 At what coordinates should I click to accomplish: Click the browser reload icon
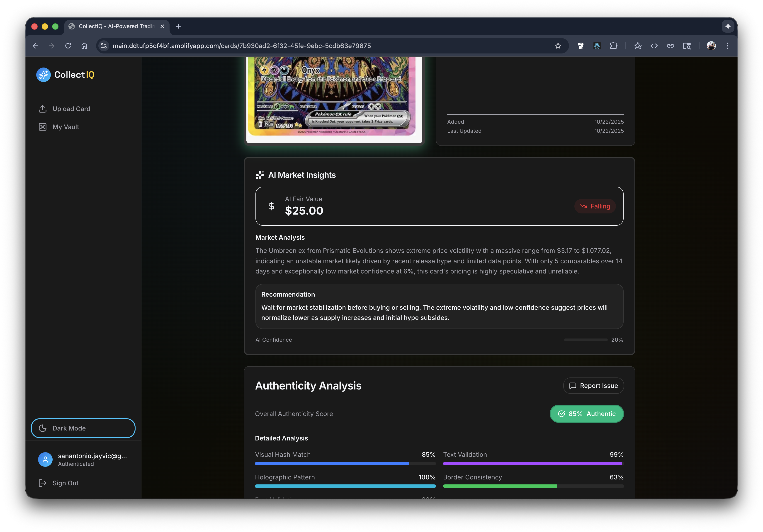click(68, 46)
